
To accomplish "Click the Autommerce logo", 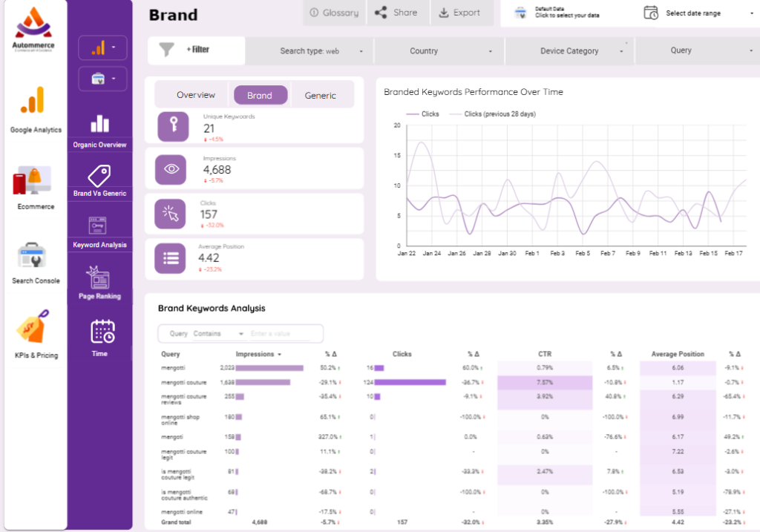I will pyautogui.click(x=33, y=29).
